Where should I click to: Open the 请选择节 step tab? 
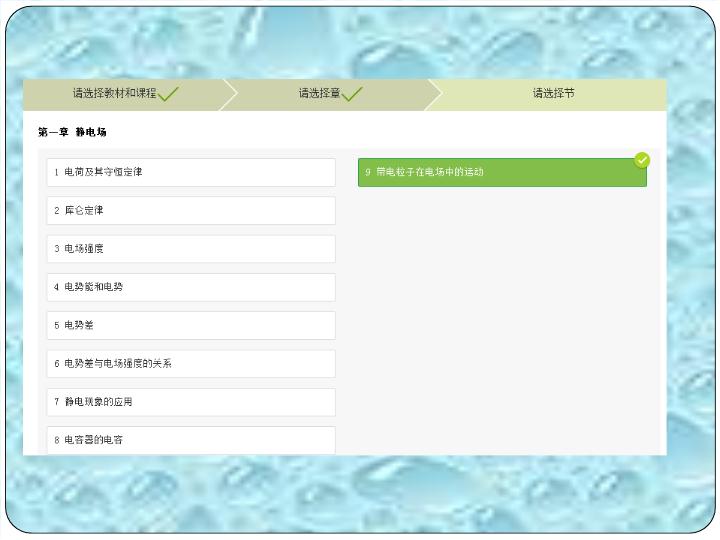553,94
